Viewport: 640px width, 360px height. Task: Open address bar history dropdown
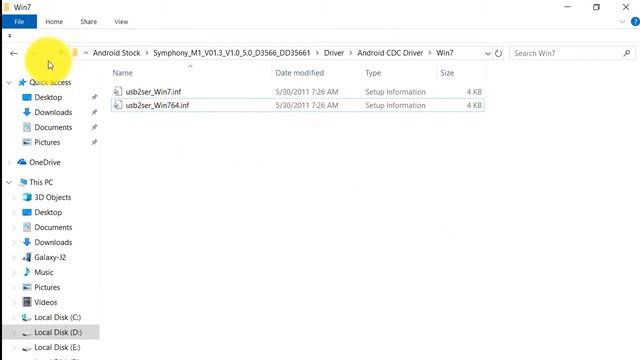[487, 53]
